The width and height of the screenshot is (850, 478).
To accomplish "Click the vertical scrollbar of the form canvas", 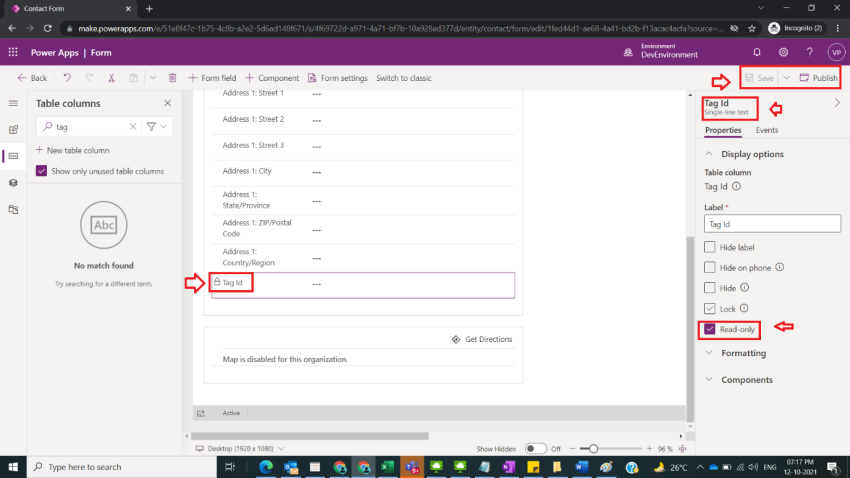I will pos(690,328).
